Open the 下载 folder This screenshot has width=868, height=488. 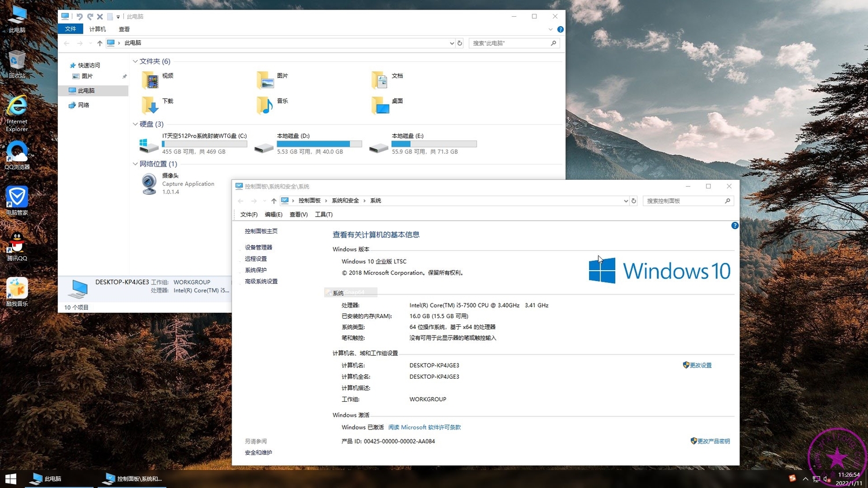click(x=157, y=105)
